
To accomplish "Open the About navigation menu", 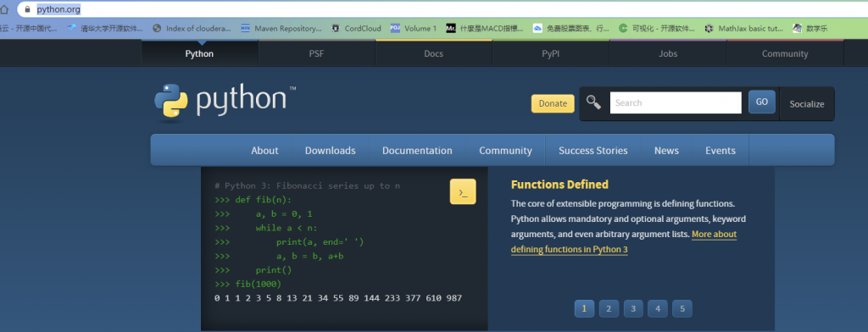I will tap(264, 151).
